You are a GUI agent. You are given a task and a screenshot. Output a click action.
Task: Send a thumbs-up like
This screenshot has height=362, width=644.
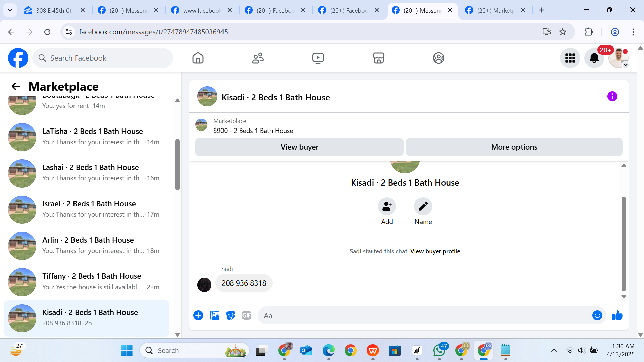[x=617, y=316]
